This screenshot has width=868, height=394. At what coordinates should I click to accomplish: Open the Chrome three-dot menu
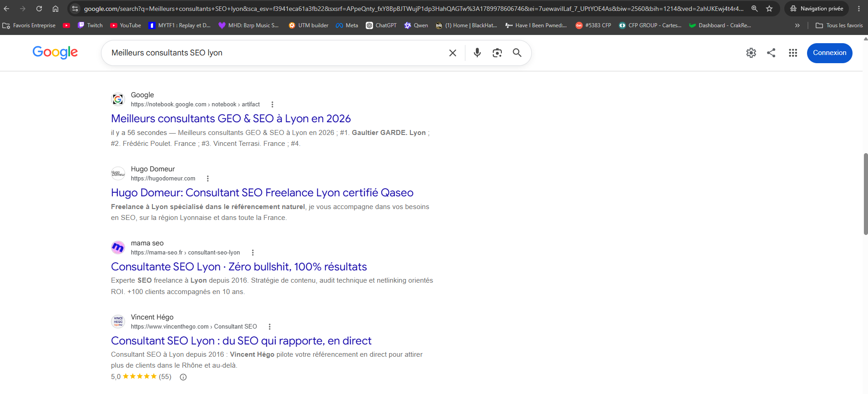pos(859,9)
